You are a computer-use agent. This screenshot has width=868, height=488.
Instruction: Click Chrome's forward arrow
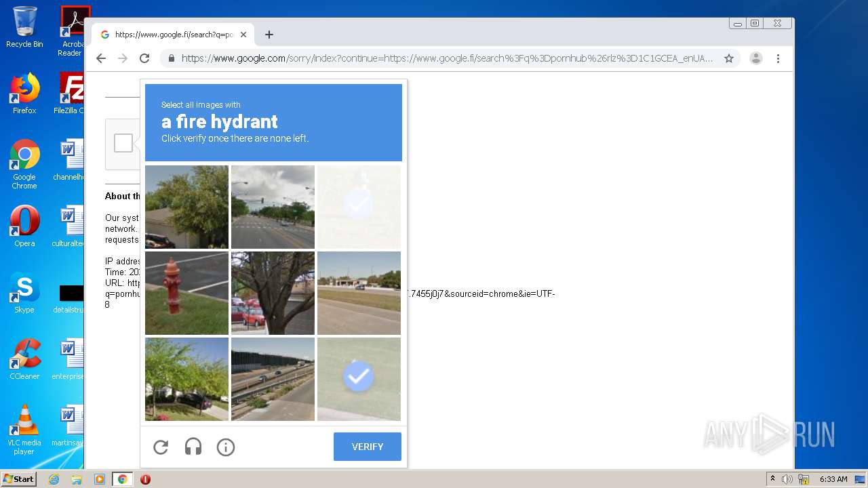[x=123, y=58]
